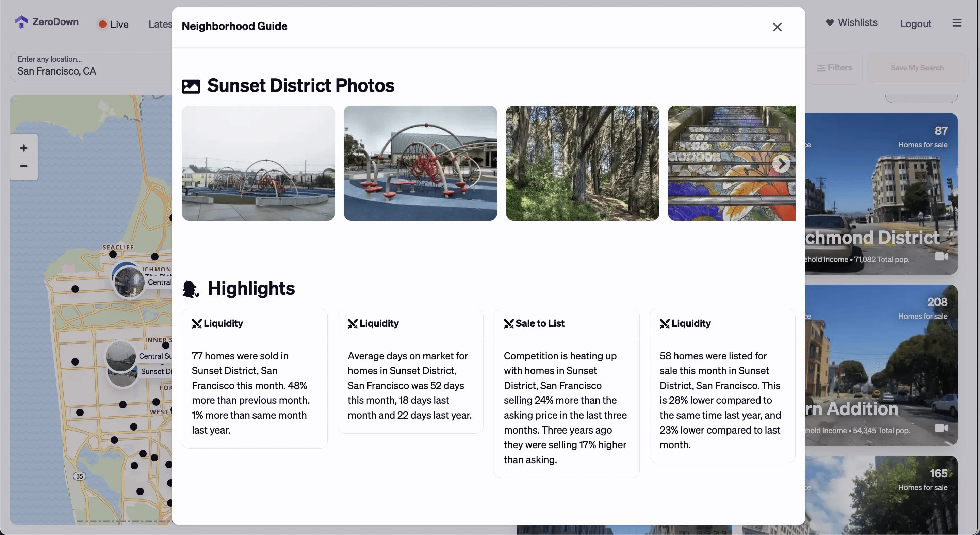980x535 pixels.
Task: Click the video icon on Western Addition card
Action: (941, 428)
